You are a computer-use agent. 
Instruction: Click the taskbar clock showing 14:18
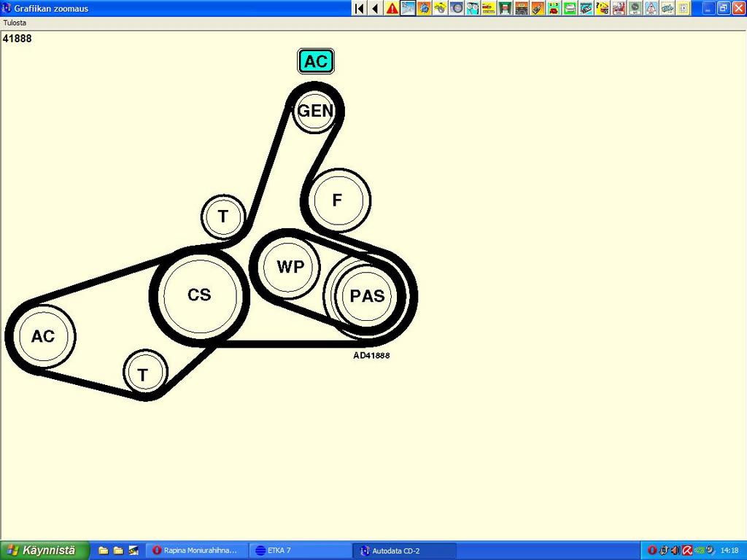729,551
